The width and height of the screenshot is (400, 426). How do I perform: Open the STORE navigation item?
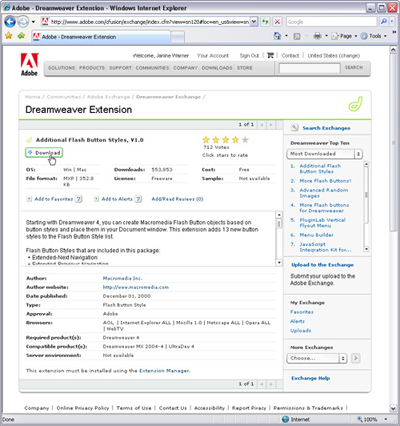coord(245,68)
